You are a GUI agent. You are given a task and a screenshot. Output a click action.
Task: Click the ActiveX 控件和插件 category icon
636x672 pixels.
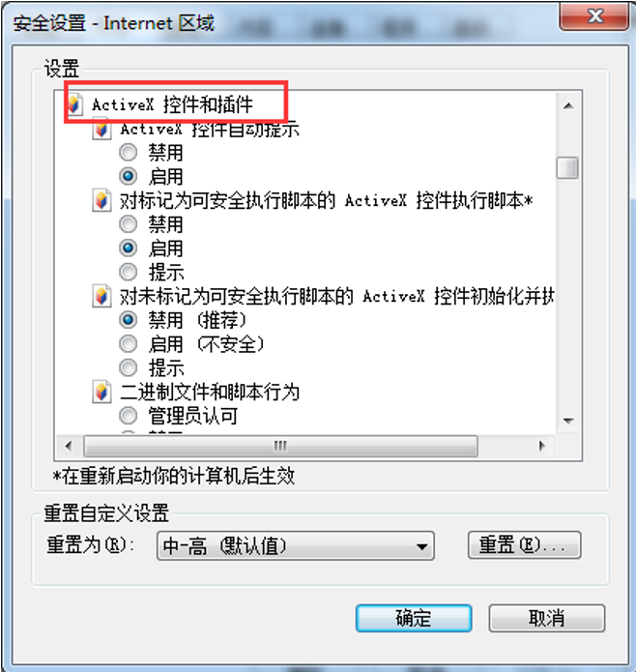74,105
